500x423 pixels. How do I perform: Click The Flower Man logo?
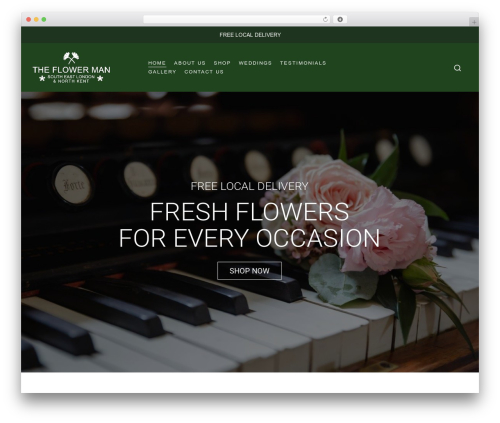click(71, 67)
